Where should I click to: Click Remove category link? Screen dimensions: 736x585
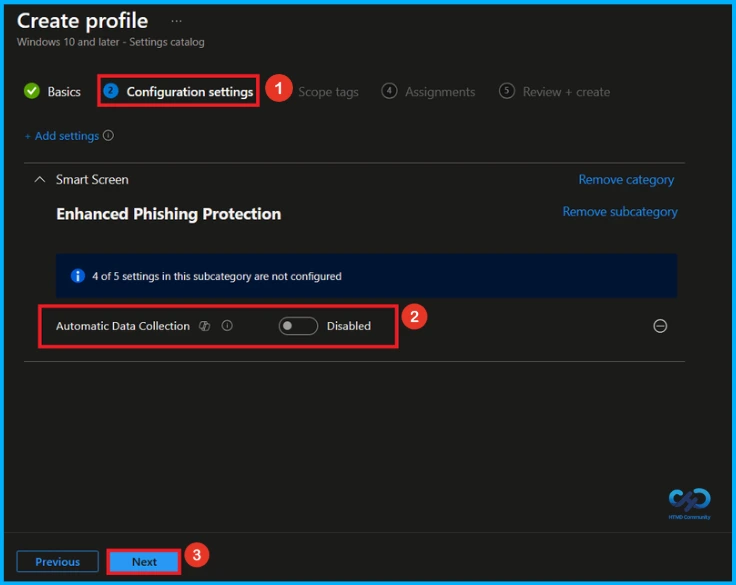pos(626,180)
